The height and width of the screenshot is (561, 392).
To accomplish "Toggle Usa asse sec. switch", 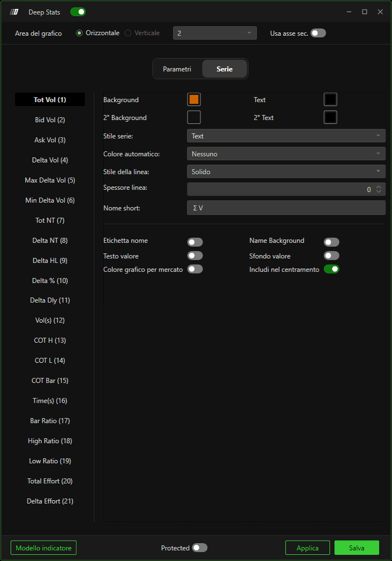I will pyautogui.click(x=318, y=33).
